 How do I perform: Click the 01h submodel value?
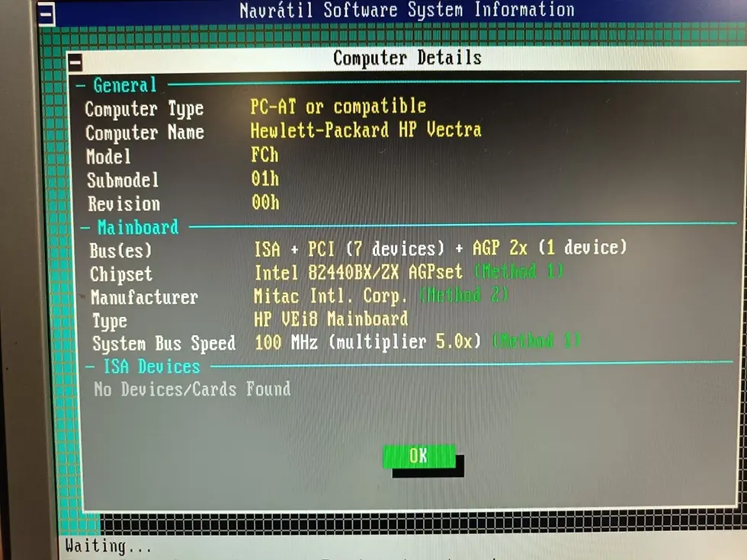click(x=265, y=179)
